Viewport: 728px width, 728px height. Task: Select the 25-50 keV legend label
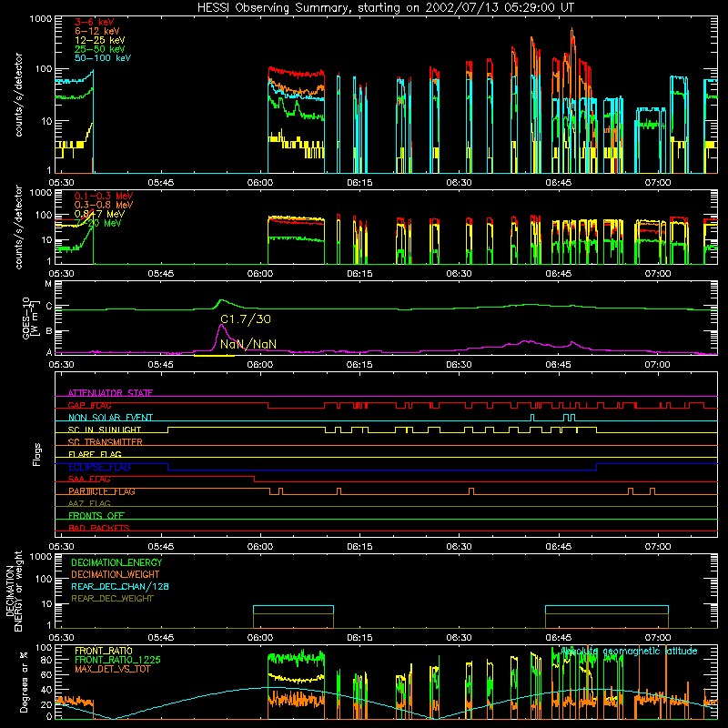[x=99, y=49]
